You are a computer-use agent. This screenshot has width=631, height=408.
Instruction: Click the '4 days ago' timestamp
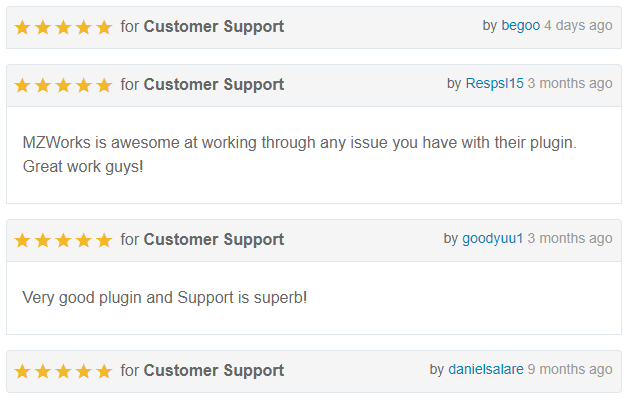coord(578,26)
